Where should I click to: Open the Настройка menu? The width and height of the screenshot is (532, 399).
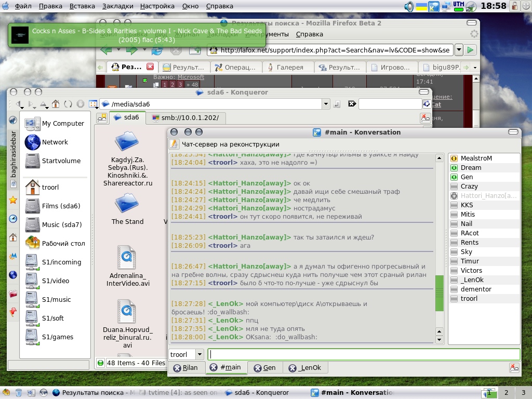157,6
